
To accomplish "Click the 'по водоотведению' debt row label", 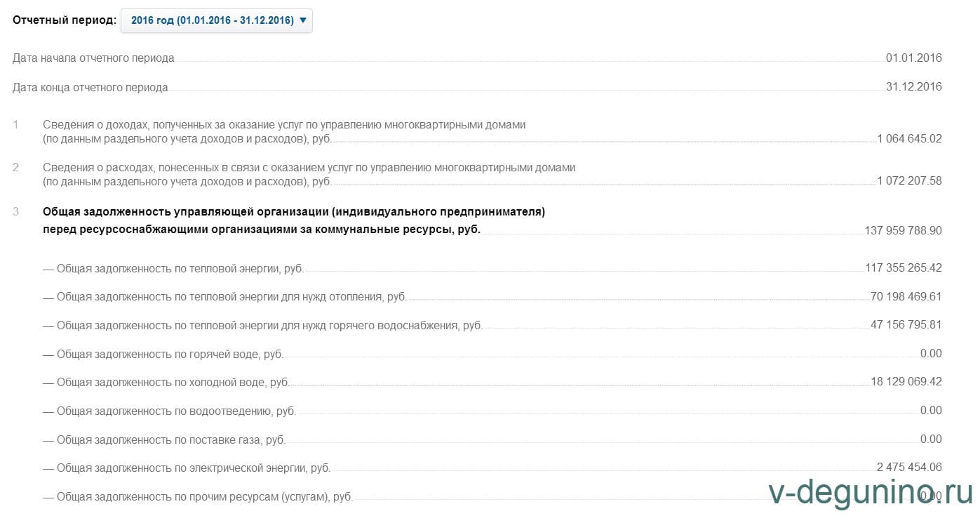I will (x=169, y=411).
